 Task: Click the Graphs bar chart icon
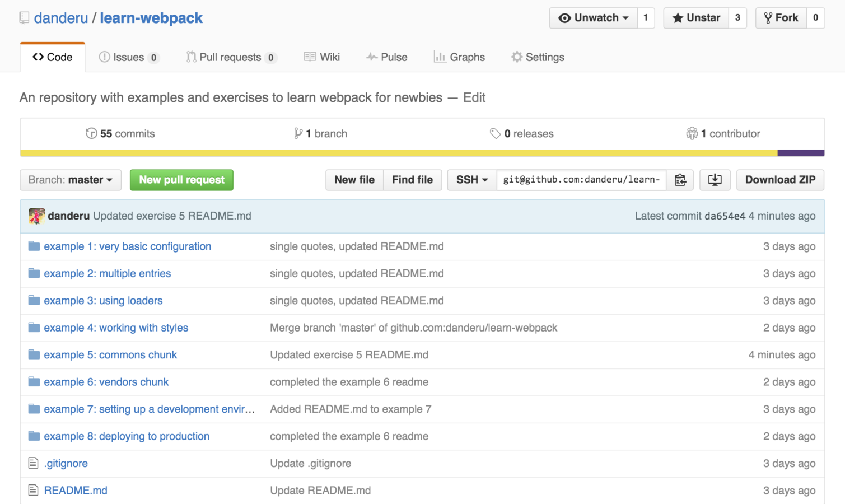(440, 57)
